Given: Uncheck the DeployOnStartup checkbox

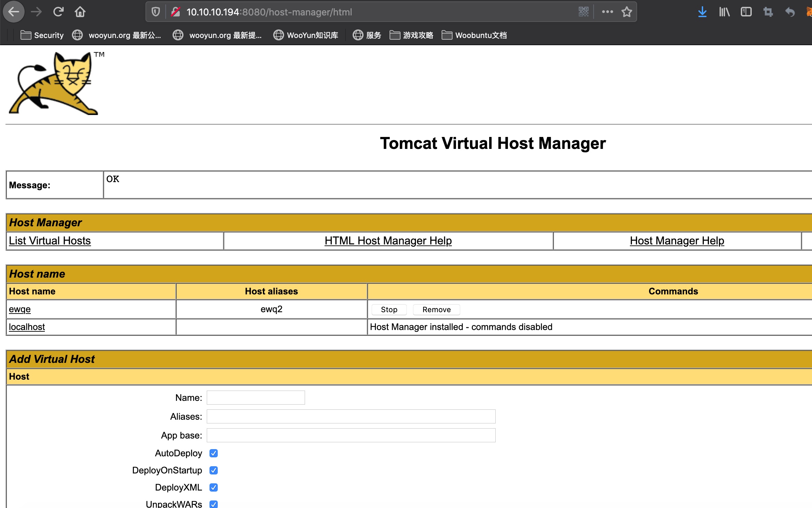Looking at the screenshot, I should pyautogui.click(x=214, y=470).
